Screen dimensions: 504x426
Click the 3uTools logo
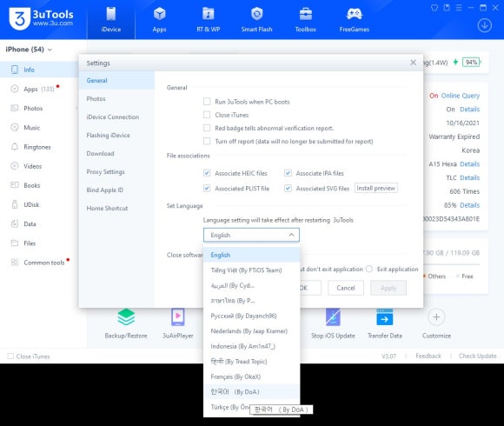[41, 18]
